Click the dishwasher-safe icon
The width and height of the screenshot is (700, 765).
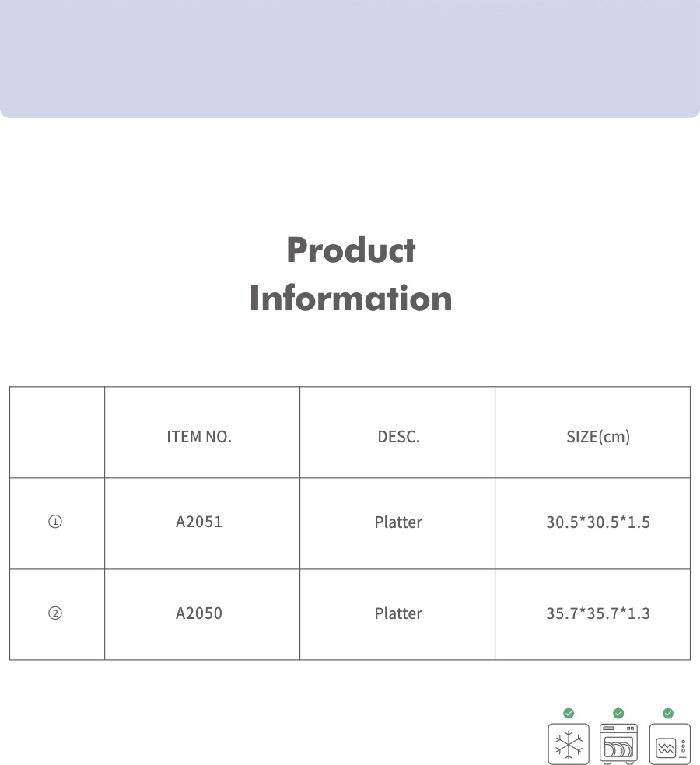[x=618, y=744]
